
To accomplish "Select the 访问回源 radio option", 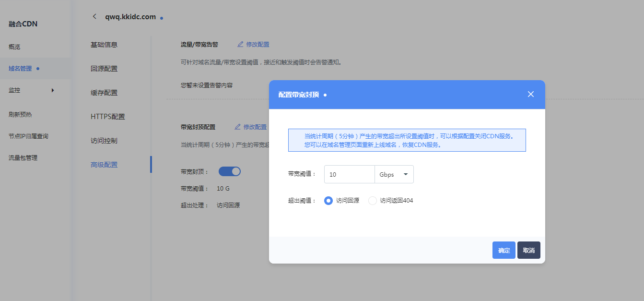I will (328, 201).
